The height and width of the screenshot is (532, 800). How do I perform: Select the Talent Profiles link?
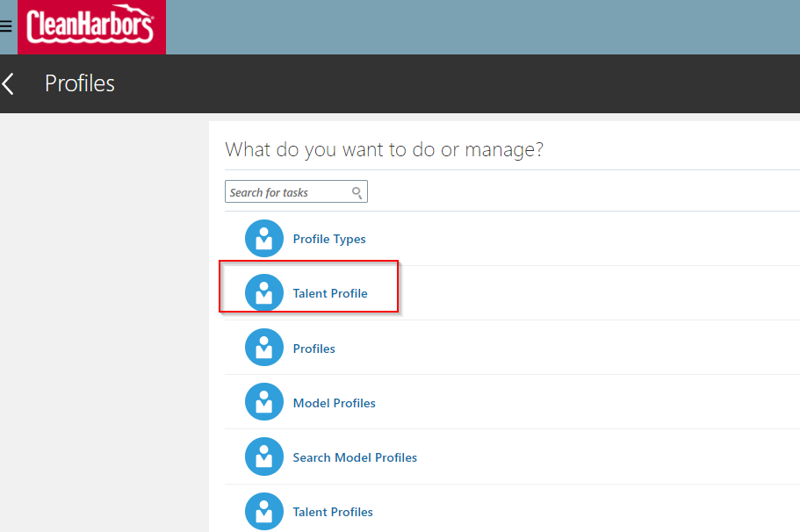[333, 512]
